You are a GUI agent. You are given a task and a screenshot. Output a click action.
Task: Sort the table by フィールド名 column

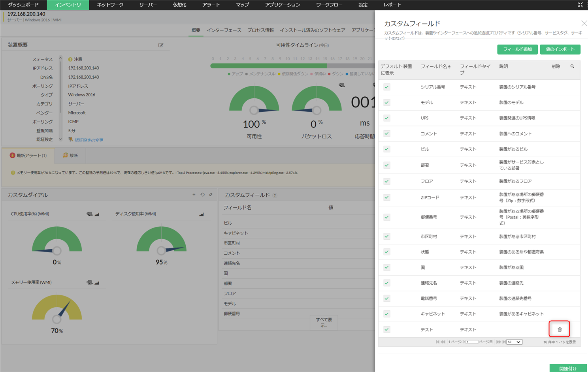click(x=435, y=66)
